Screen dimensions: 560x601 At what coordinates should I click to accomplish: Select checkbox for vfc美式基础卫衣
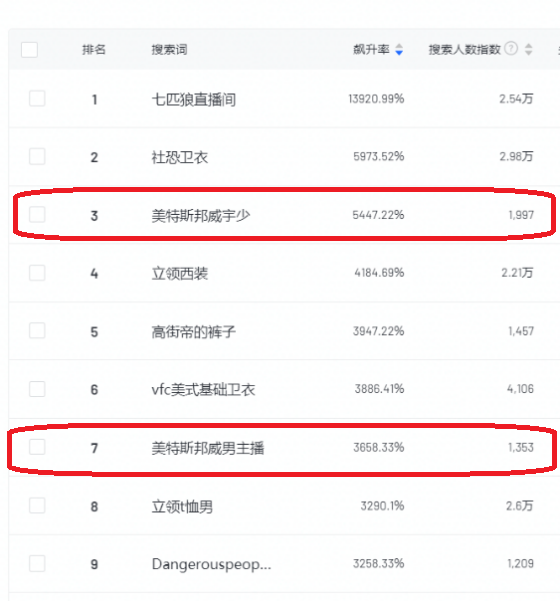[x=37, y=389]
